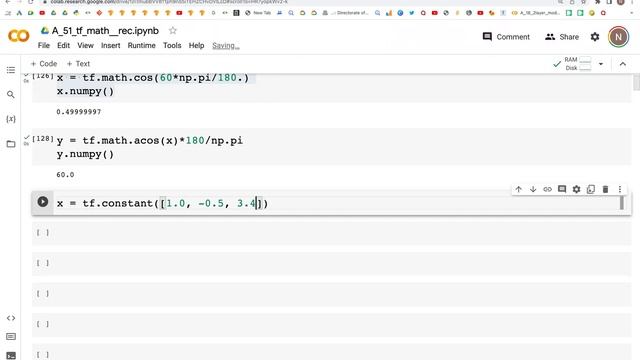The image size is (640, 360).
Task: Select the tf.math.cos cell code
Action: coord(153,84)
